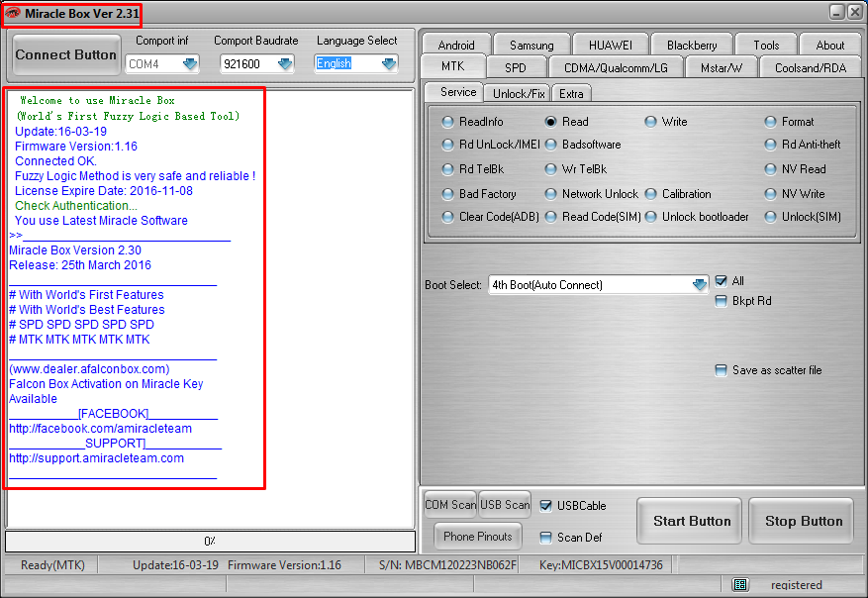Click the Ready(MTK) status text
The image size is (868, 598).
[52, 565]
